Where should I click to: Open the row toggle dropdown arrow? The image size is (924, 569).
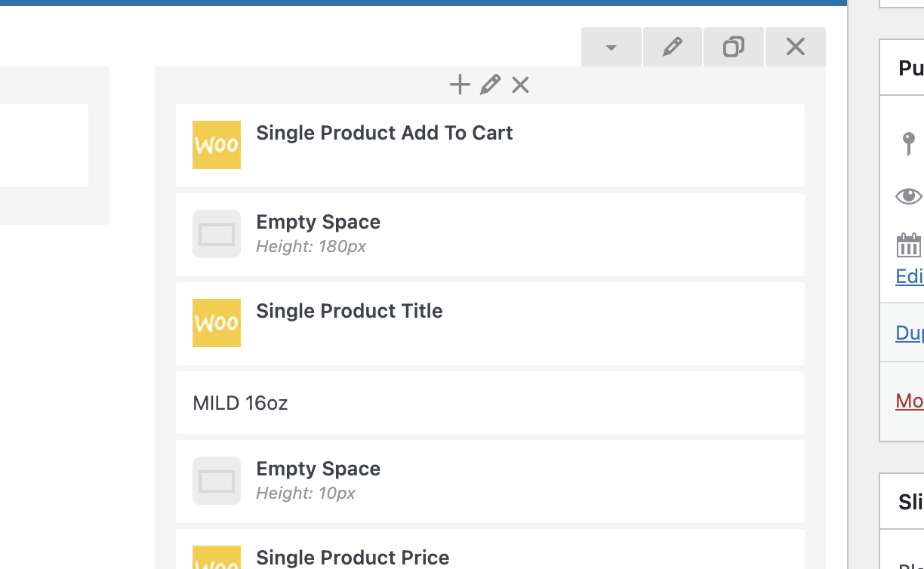pyautogui.click(x=611, y=48)
